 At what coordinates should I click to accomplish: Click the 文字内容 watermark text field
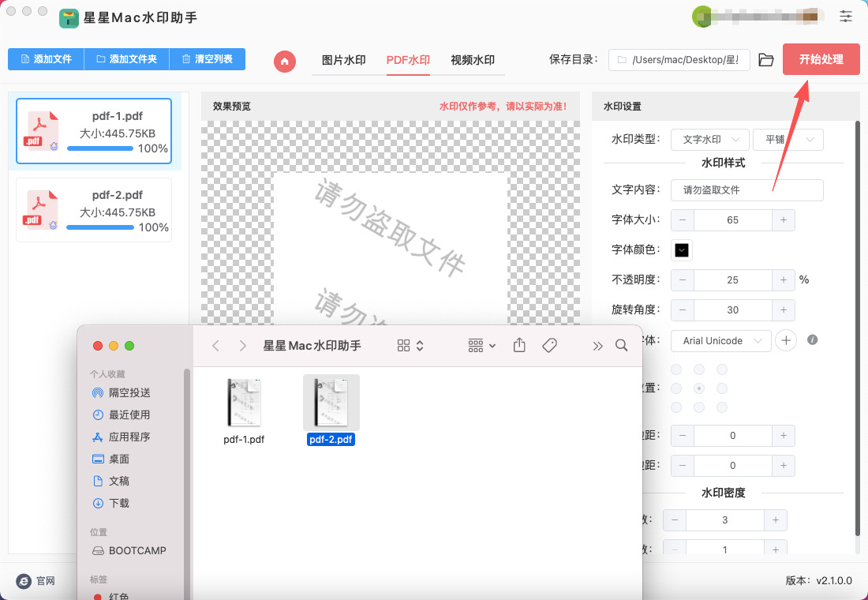click(746, 189)
